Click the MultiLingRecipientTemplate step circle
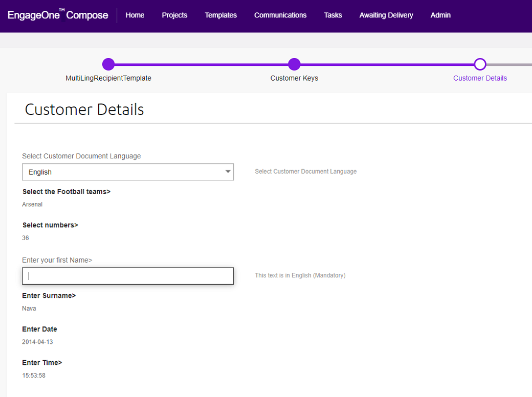This screenshot has width=532, height=397. click(x=108, y=64)
